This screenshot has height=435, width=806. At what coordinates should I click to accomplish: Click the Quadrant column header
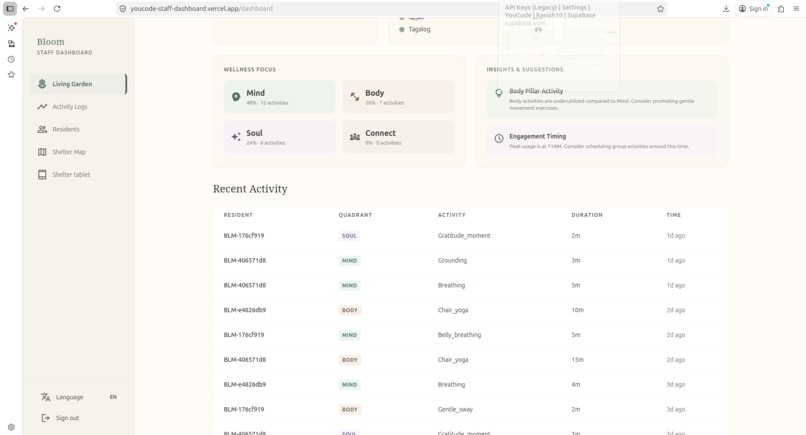pos(355,215)
